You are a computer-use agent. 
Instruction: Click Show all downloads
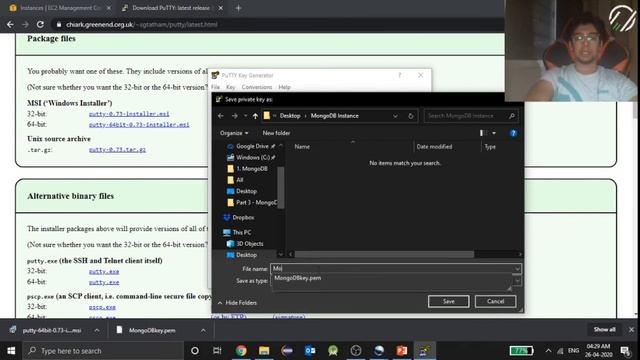tap(604, 329)
